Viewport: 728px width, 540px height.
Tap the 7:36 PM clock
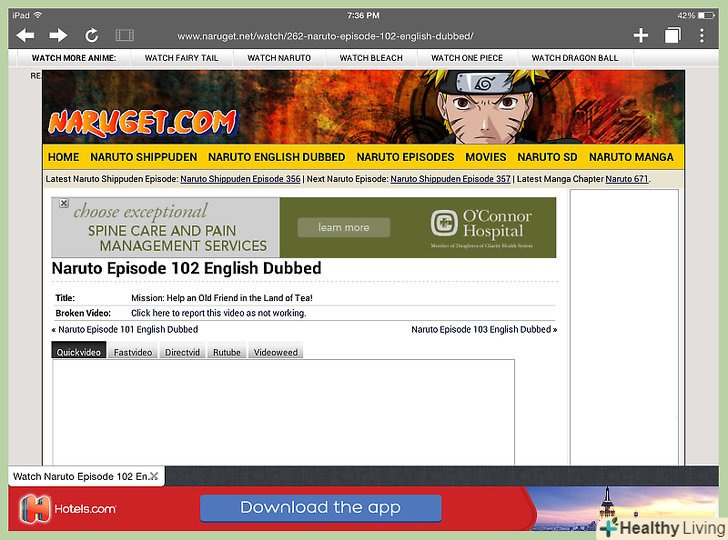click(363, 15)
